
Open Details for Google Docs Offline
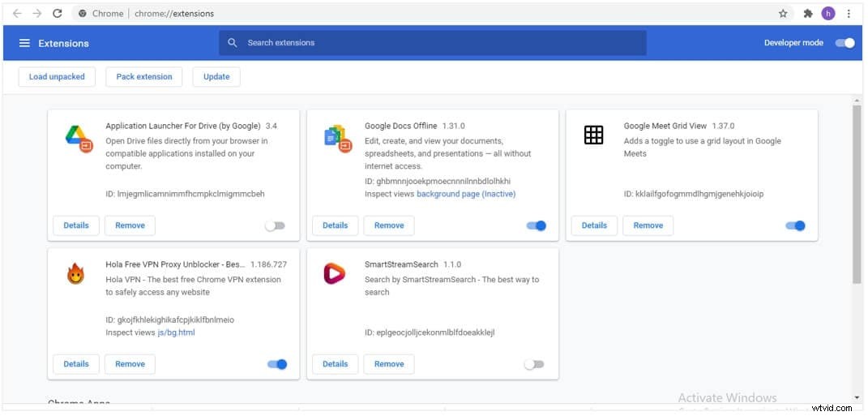[x=335, y=225]
